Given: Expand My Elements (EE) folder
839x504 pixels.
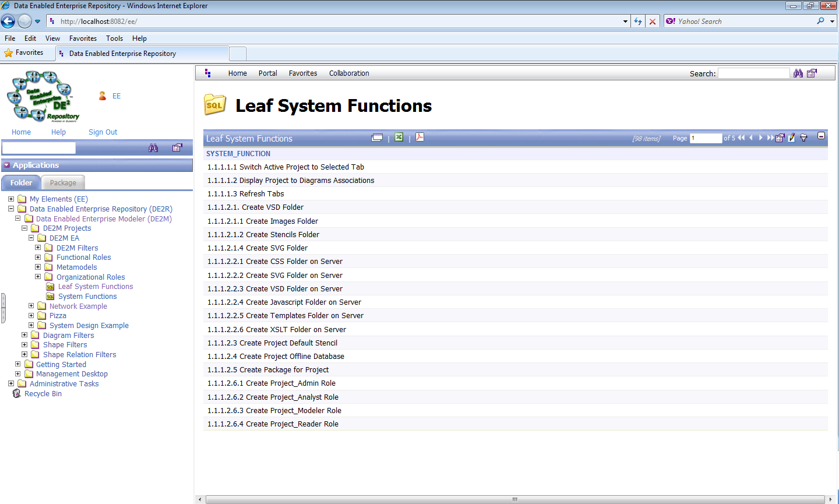Looking at the screenshot, I should (11, 199).
